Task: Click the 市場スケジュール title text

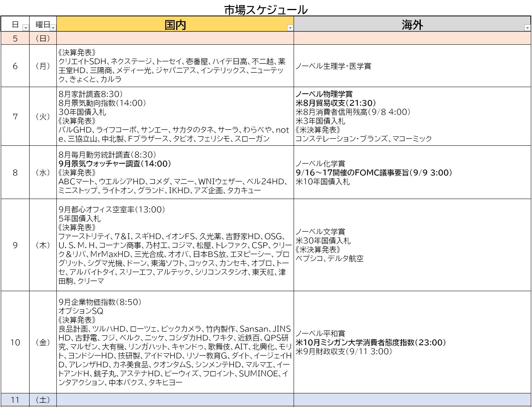Action: coord(266,9)
